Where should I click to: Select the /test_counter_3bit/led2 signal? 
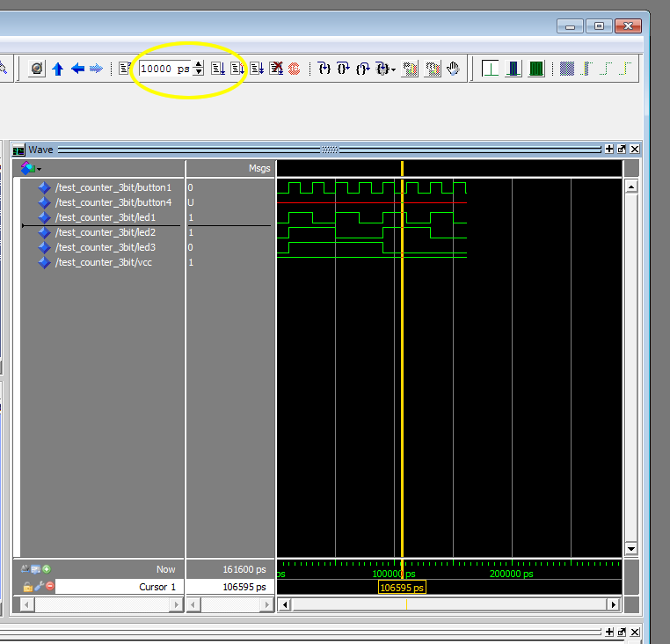click(106, 232)
